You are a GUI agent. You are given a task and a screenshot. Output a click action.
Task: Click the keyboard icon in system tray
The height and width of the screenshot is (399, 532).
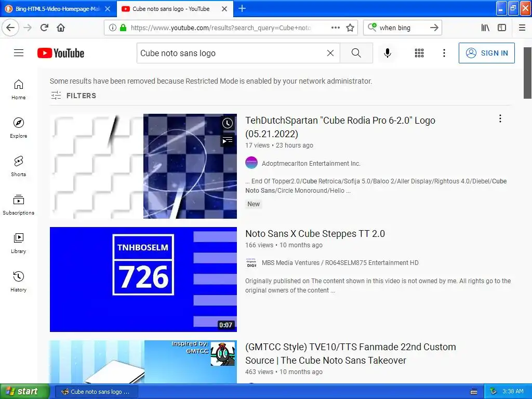474,392
